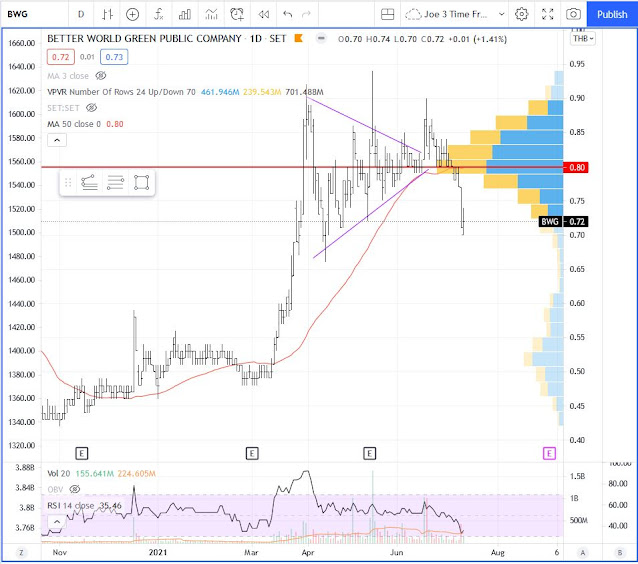Undo the last chart action

[288, 15]
